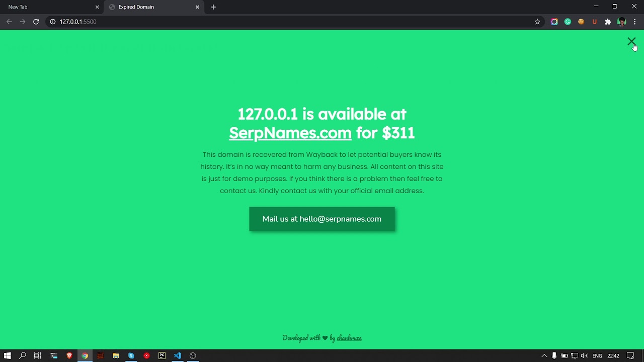Close the green domain sale overlay

click(x=631, y=42)
